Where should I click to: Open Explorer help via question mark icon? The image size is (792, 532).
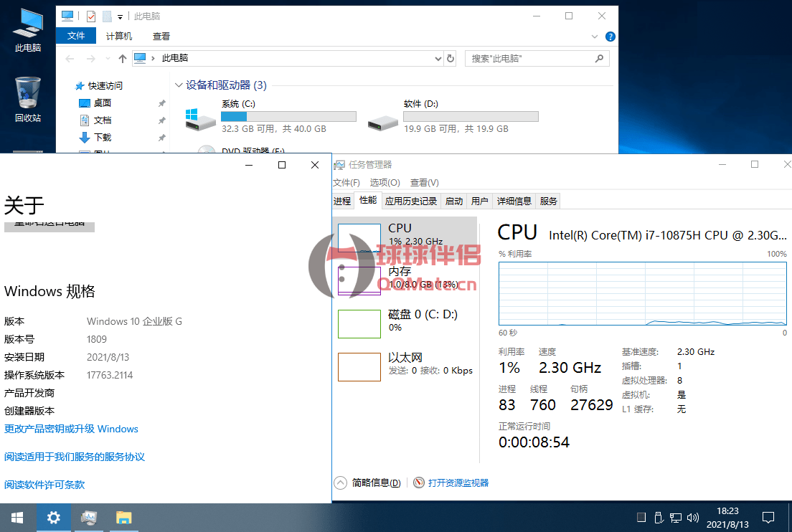(x=610, y=37)
